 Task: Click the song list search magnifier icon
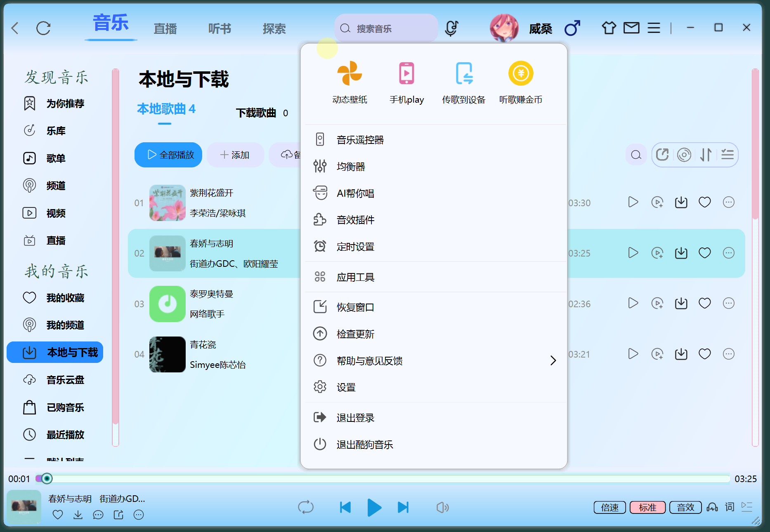click(x=636, y=155)
